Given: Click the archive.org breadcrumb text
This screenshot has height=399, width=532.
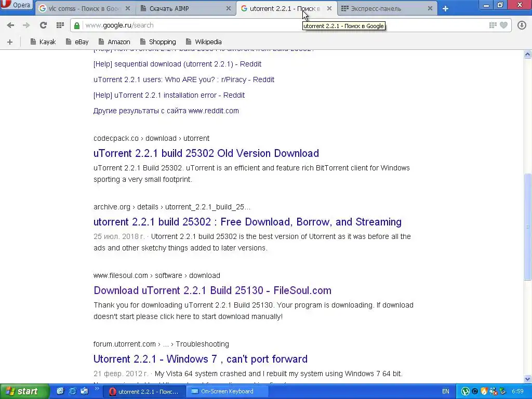Looking at the screenshot, I should pyautogui.click(x=172, y=207).
